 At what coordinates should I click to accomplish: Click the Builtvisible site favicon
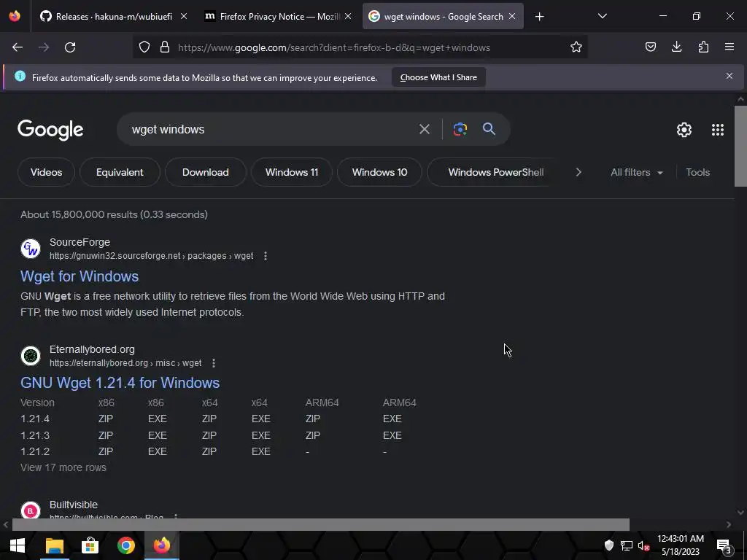(x=31, y=510)
